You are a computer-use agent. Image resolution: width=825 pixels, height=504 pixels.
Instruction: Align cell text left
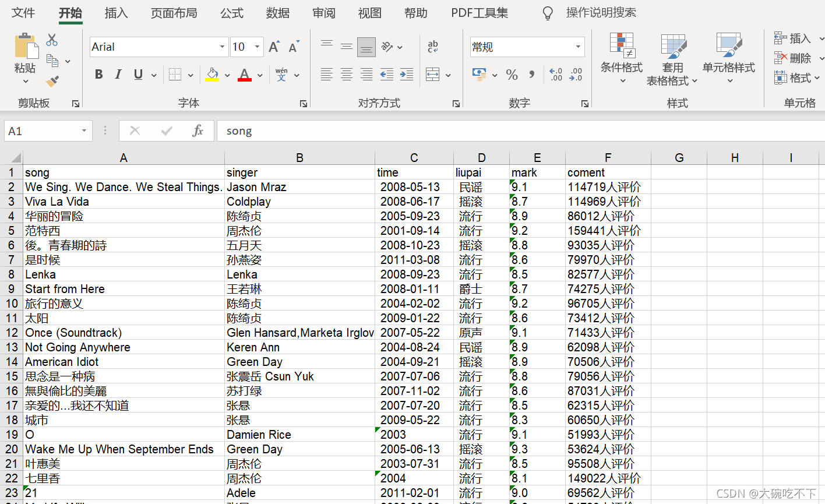(x=327, y=75)
